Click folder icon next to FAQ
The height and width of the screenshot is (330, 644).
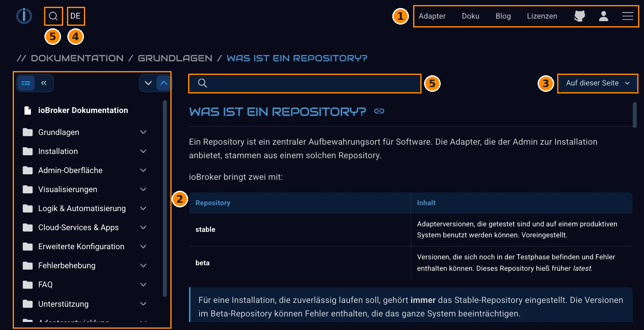tap(28, 285)
